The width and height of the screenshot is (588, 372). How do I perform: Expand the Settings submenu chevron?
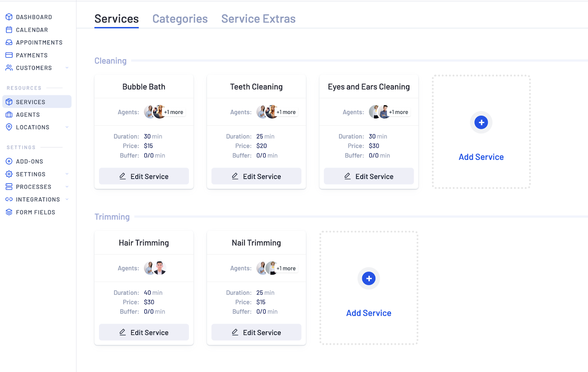[67, 174]
